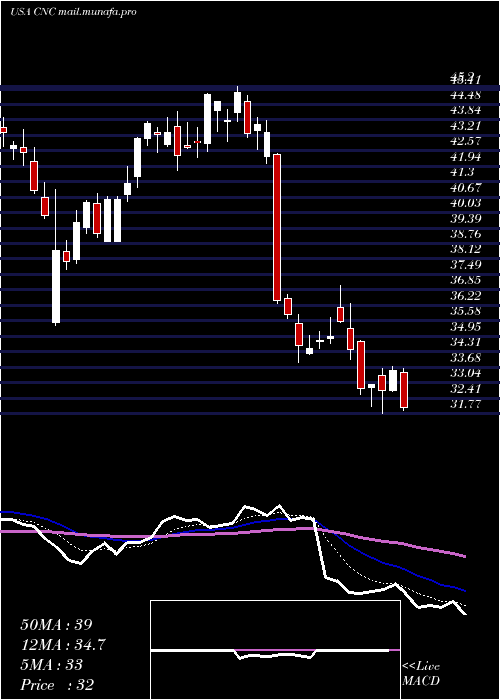Screen dimensions: 500x700
Task: Click the 43.84 price axis label
Action: tap(466, 110)
